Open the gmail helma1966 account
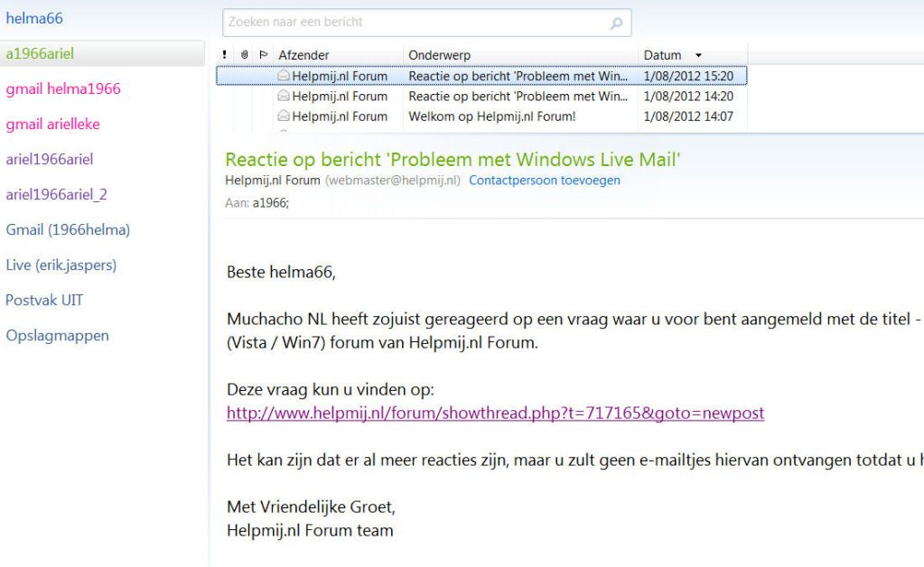The image size is (924, 567). pos(63,88)
